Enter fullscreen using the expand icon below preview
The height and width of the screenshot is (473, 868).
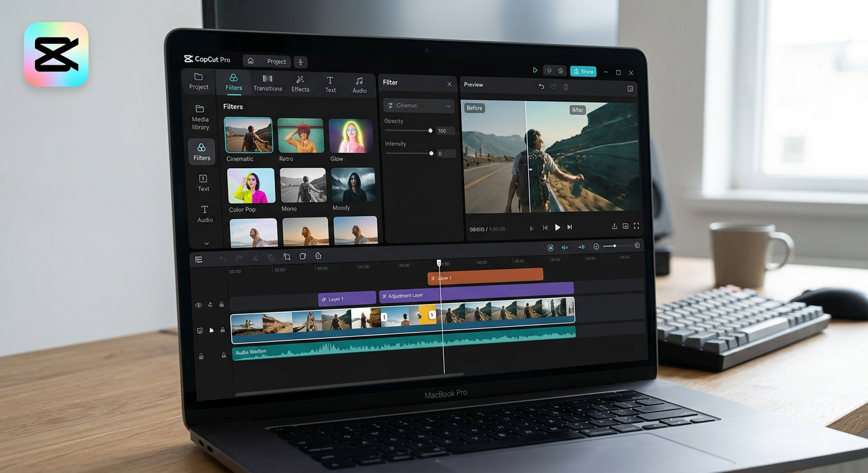point(637,227)
